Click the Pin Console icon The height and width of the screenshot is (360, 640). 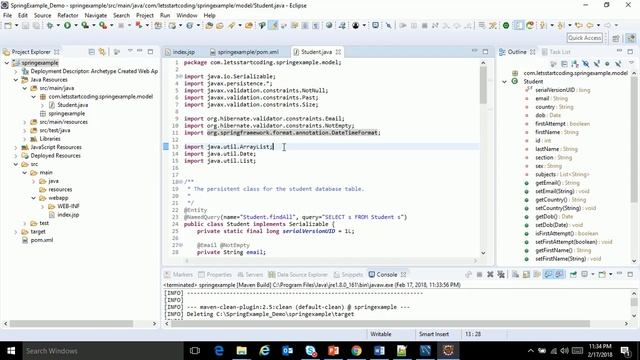573,274
